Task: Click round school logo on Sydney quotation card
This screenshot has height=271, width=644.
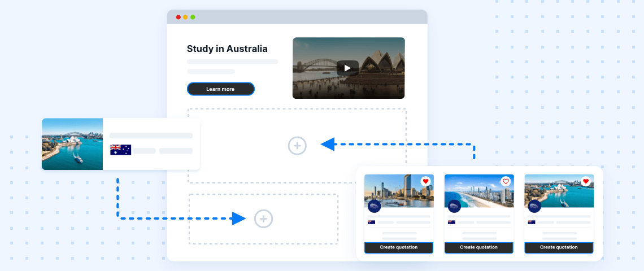Action: pos(534,206)
